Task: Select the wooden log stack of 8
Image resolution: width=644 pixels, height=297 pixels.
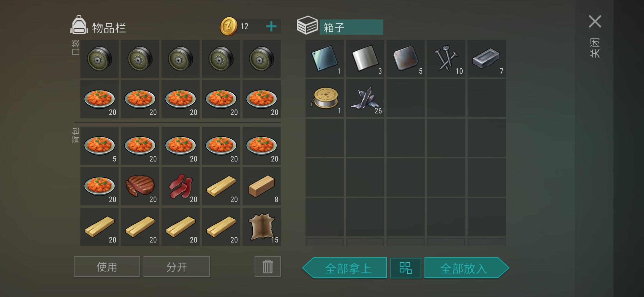Action: tap(261, 186)
